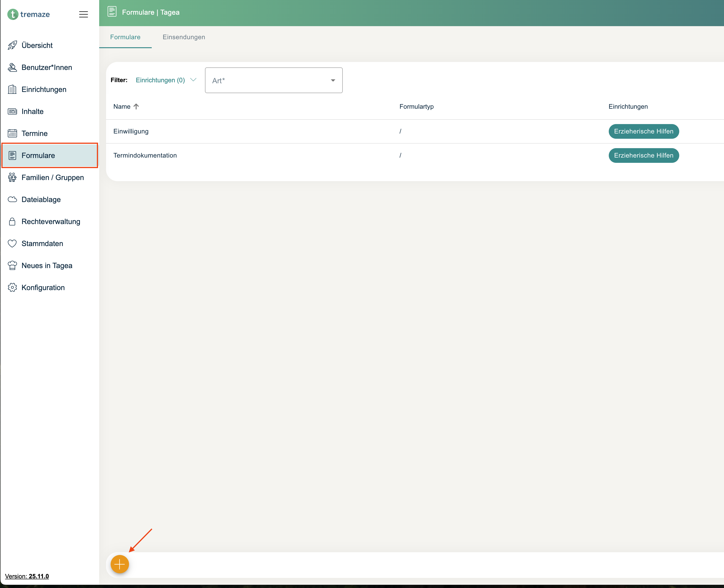Viewport: 724px width, 588px height.
Task: Click the Termine calendar icon
Action: (12, 133)
